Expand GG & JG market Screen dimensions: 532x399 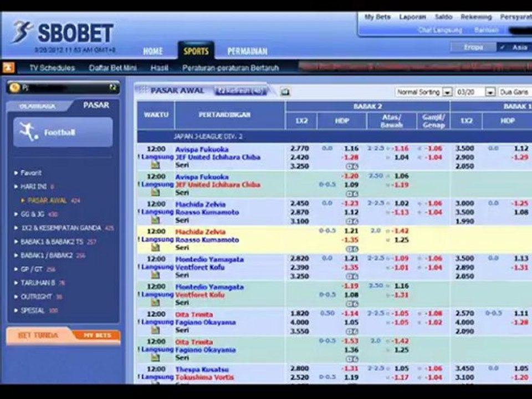coord(35,214)
